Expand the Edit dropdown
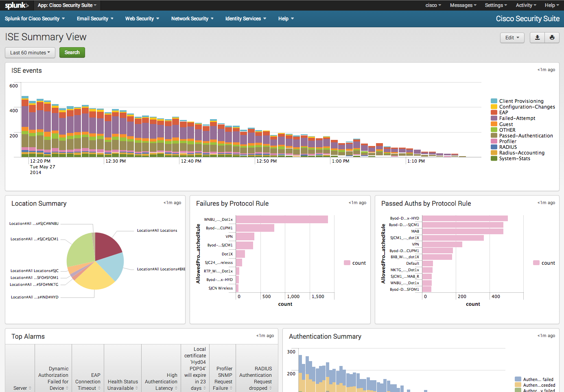 (x=512, y=37)
